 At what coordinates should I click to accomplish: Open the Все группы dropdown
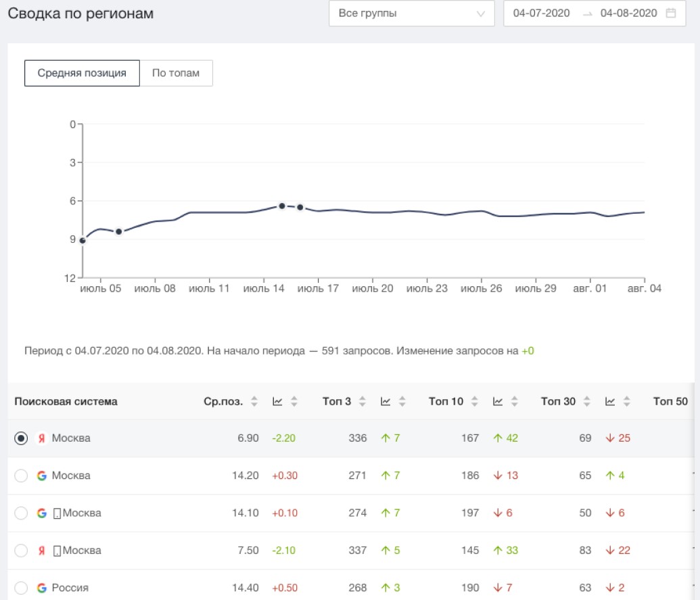pyautogui.click(x=411, y=13)
